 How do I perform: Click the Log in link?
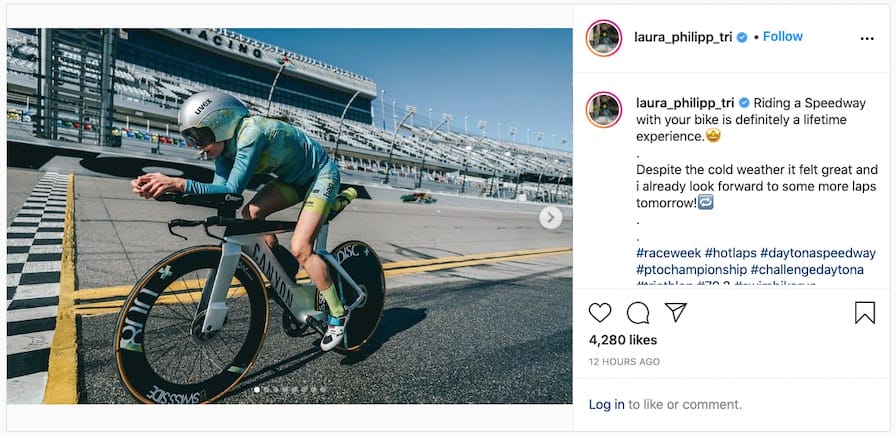(x=606, y=405)
